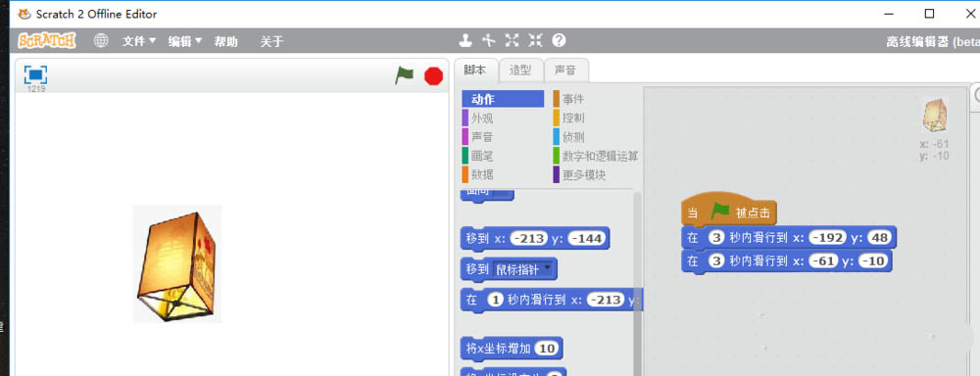
Task: Select the Duplicate stamp tool
Action: 465,40
